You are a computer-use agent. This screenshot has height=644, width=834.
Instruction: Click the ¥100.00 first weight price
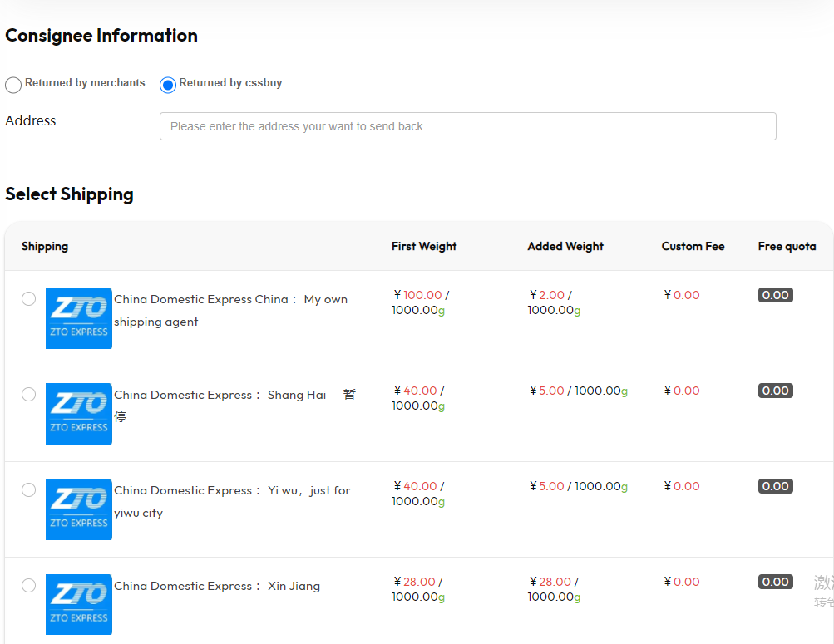[x=418, y=295]
